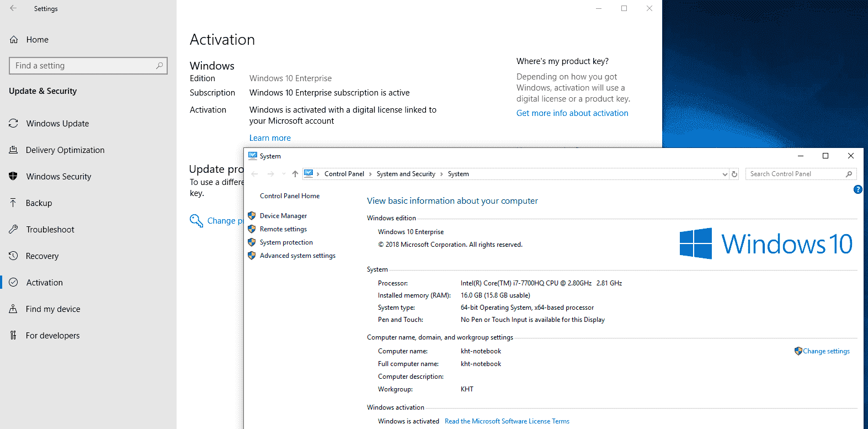This screenshot has height=429, width=868.
Task: Focus the Find a setting search box
Action: click(x=88, y=66)
